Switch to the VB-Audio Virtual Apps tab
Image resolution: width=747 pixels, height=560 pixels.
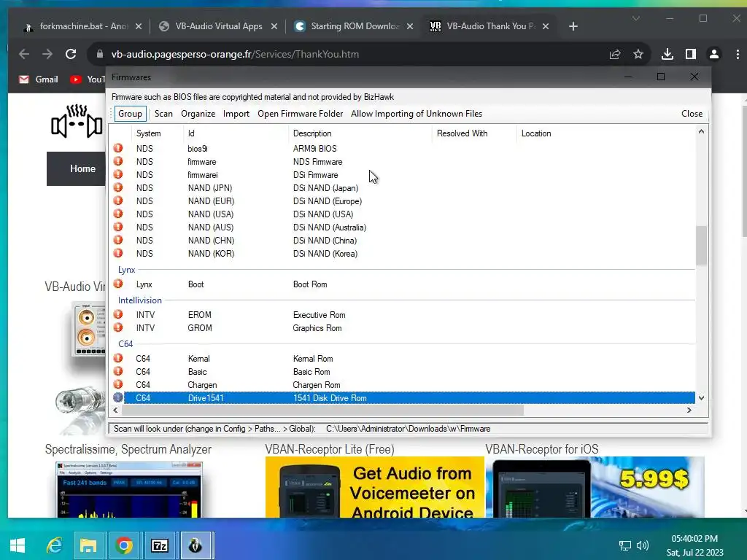[x=218, y=26]
